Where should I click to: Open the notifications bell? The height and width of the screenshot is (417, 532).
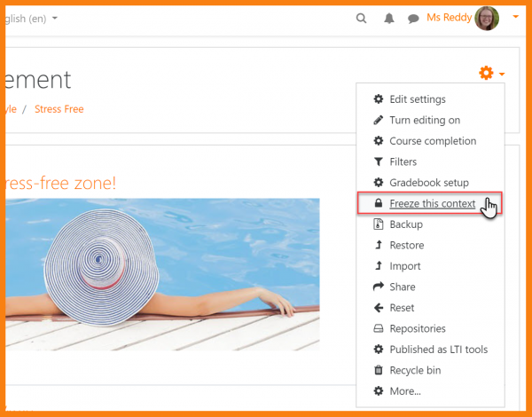tap(388, 18)
